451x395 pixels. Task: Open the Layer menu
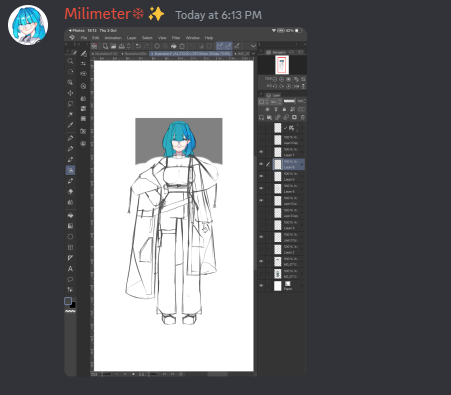131,38
